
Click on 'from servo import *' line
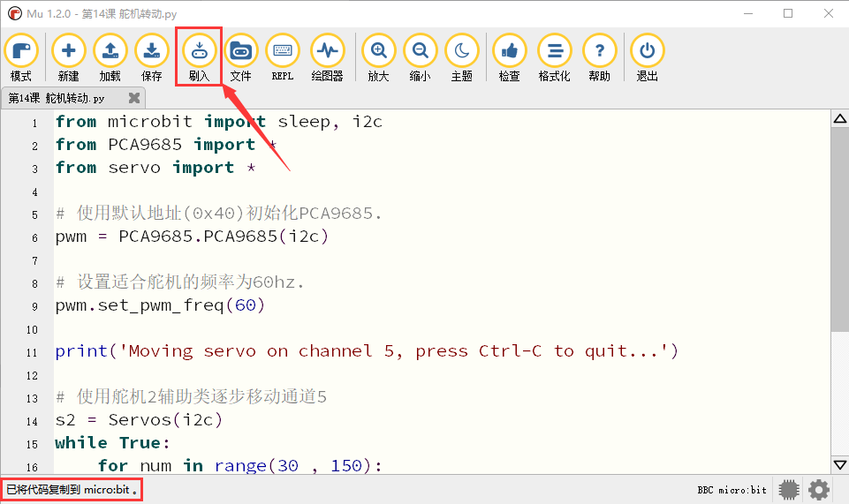coord(155,168)
